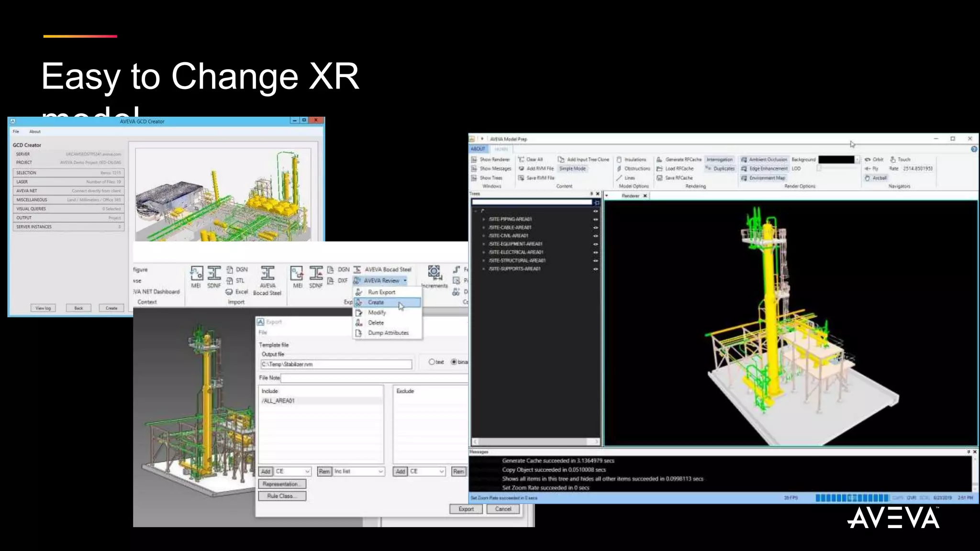Click the Add RVM File icon

coord(522,168)
